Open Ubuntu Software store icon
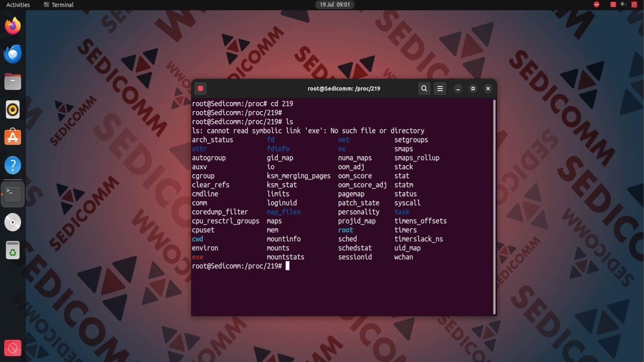 click(13, 137)
